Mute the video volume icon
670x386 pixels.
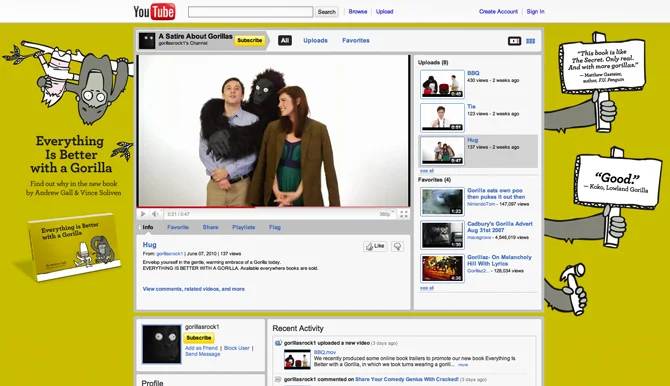click(x=156, y=214)
